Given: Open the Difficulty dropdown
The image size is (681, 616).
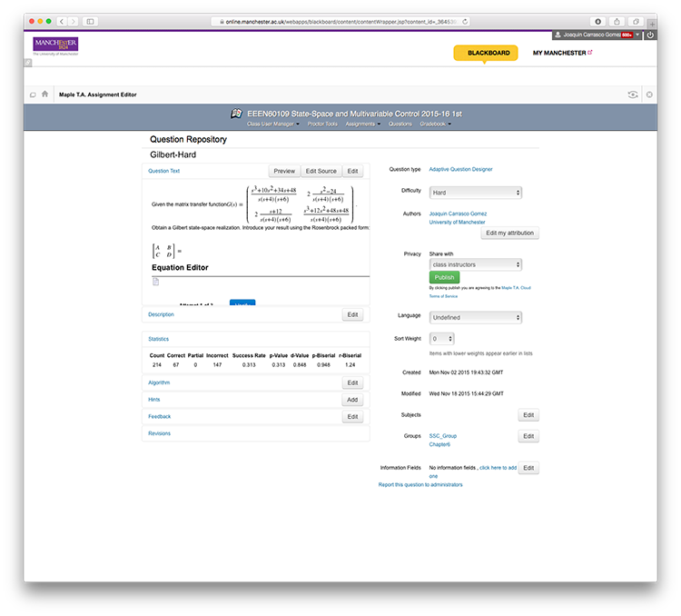Looking at the screenshot, I should click(476, 193).
